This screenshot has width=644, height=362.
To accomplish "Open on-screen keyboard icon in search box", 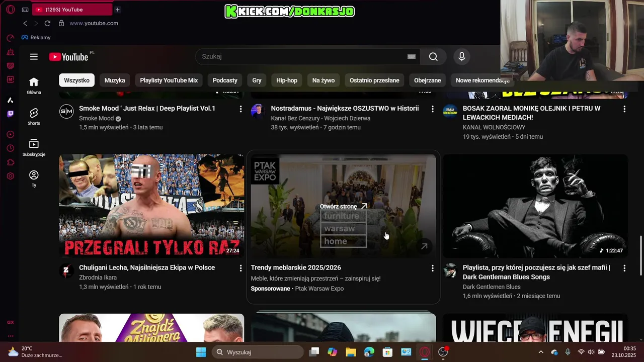I will click(412, 57).
